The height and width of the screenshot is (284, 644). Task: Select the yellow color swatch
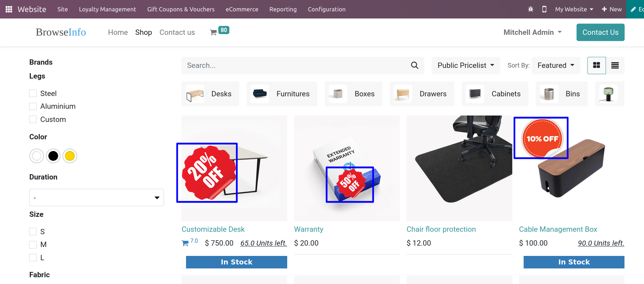click(x=70, y=156)
